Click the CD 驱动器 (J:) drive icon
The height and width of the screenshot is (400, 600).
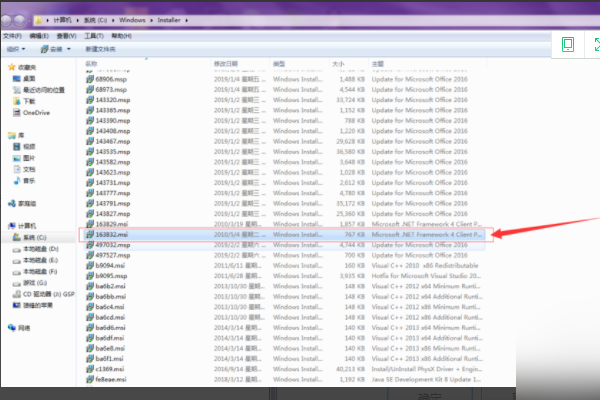(16, 294)
